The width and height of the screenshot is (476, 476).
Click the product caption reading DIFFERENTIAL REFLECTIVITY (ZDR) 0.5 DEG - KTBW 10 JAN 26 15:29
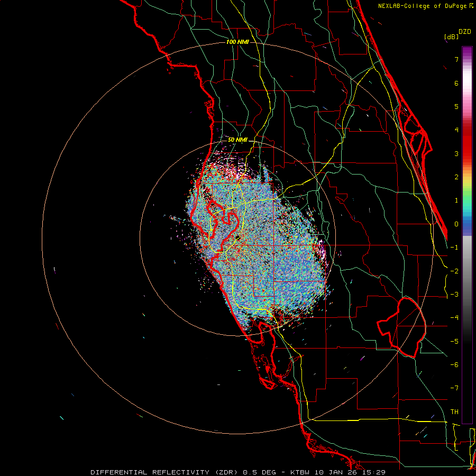click(x=238, y=472)
